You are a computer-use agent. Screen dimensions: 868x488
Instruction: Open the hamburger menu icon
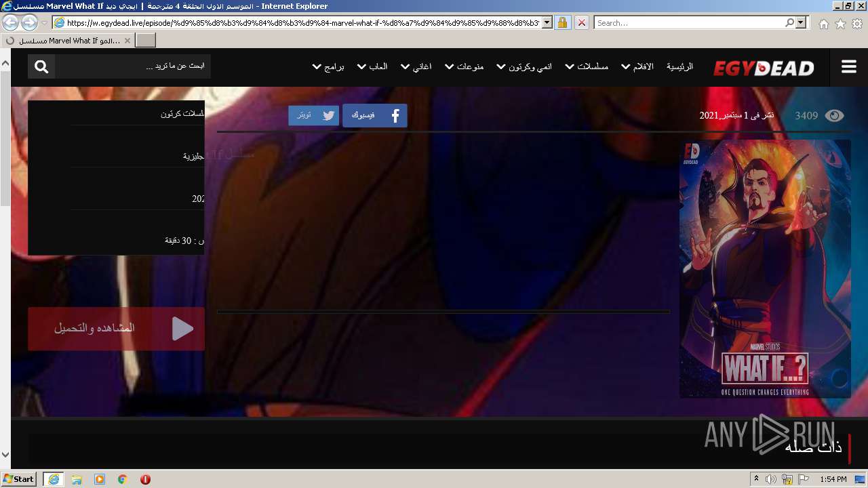tap(849, 67)
